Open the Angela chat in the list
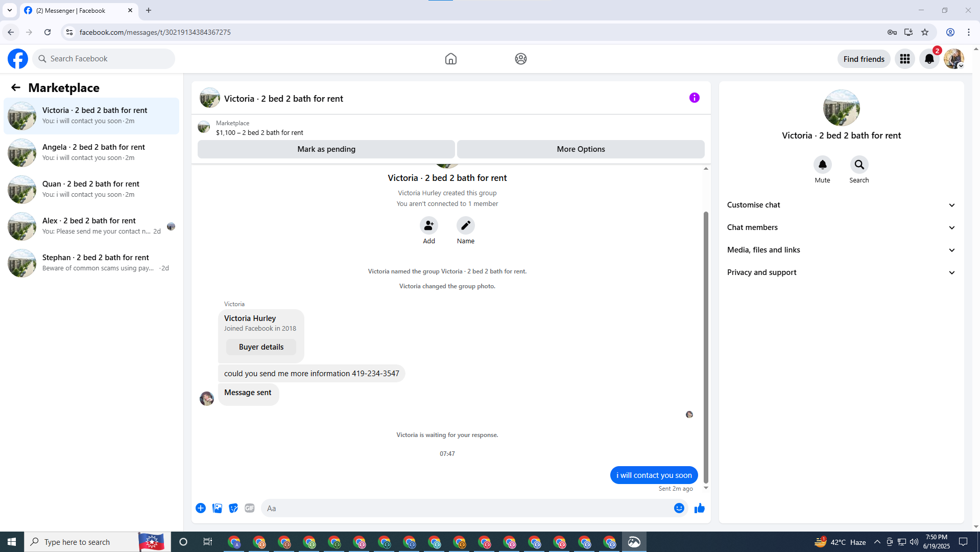 (91, 153)
